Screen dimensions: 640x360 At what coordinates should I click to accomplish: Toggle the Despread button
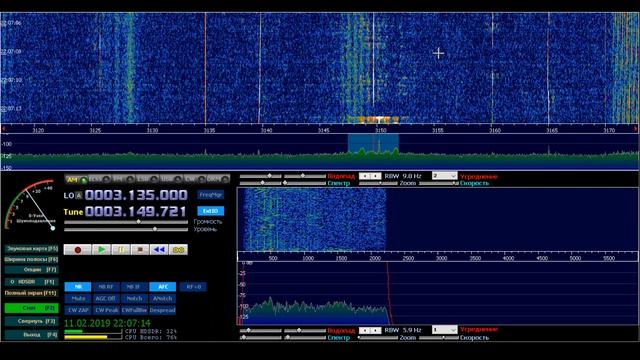click(x=162, y=310)
